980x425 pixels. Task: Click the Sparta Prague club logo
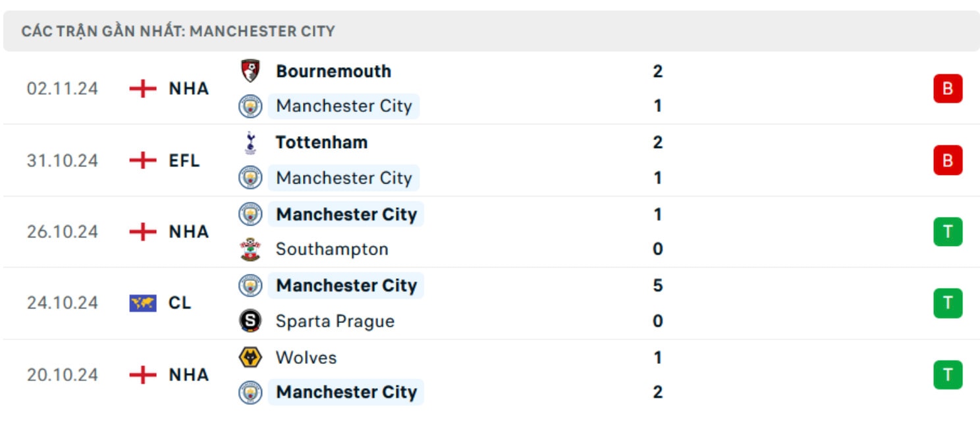tap(250, 321)
